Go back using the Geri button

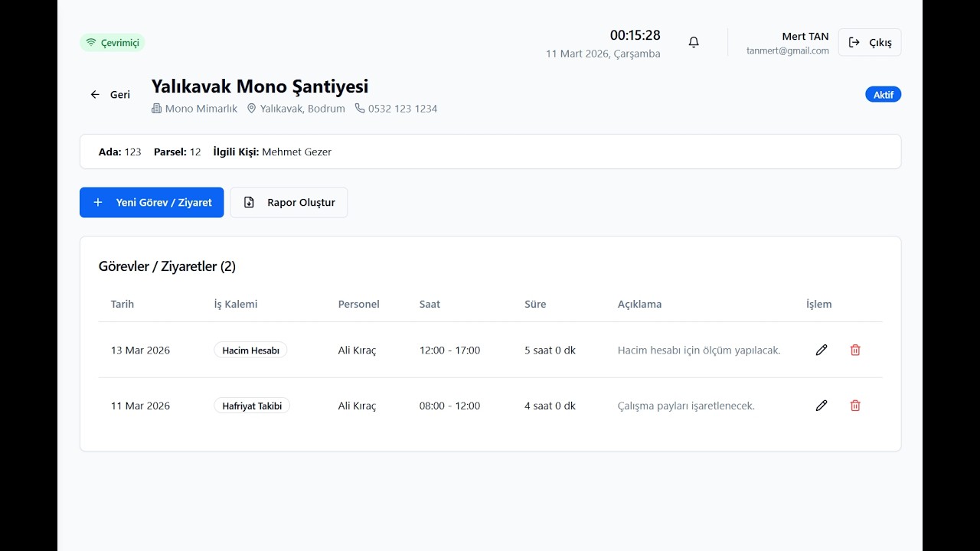click(110, 95)
